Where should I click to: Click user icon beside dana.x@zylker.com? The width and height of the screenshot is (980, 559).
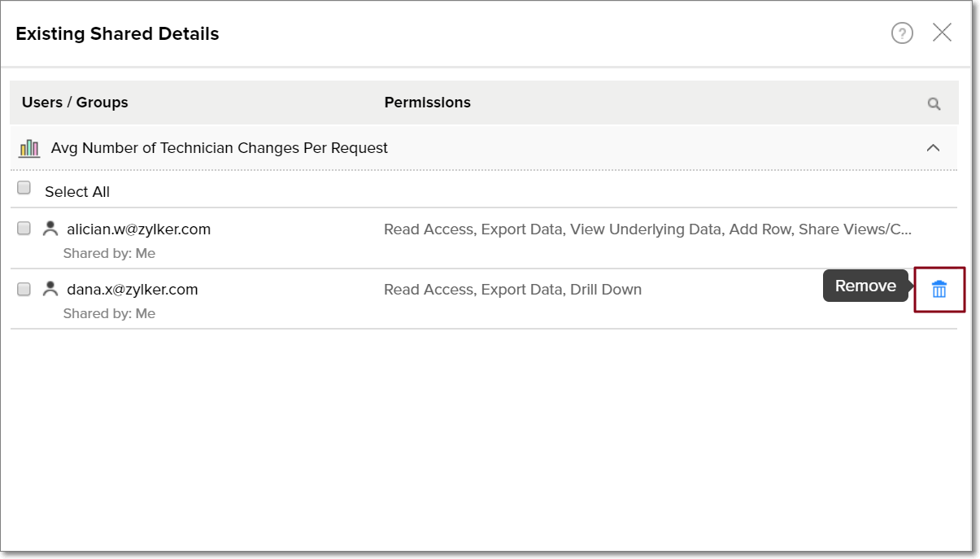click(x=50, y=289)
